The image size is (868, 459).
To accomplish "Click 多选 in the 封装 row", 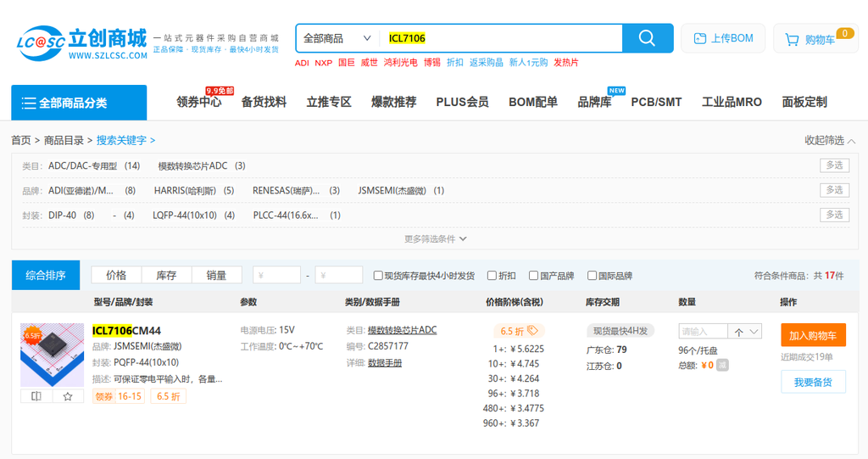I will (x=834, y=215).
